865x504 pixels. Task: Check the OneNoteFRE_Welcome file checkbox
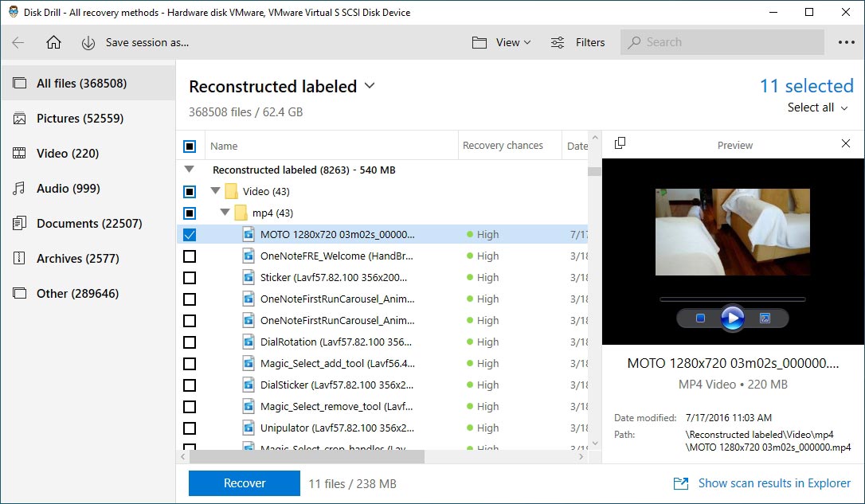190,256
